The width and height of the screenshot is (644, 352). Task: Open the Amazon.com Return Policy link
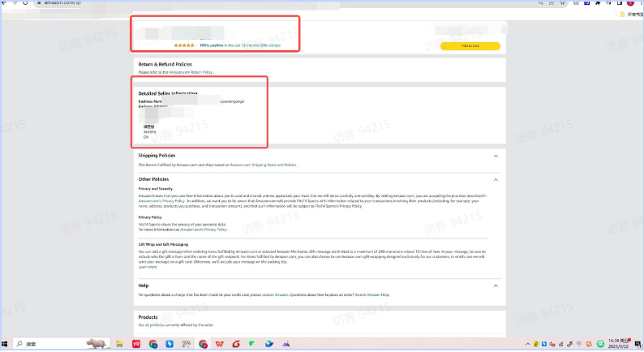(x=191, y=72)
